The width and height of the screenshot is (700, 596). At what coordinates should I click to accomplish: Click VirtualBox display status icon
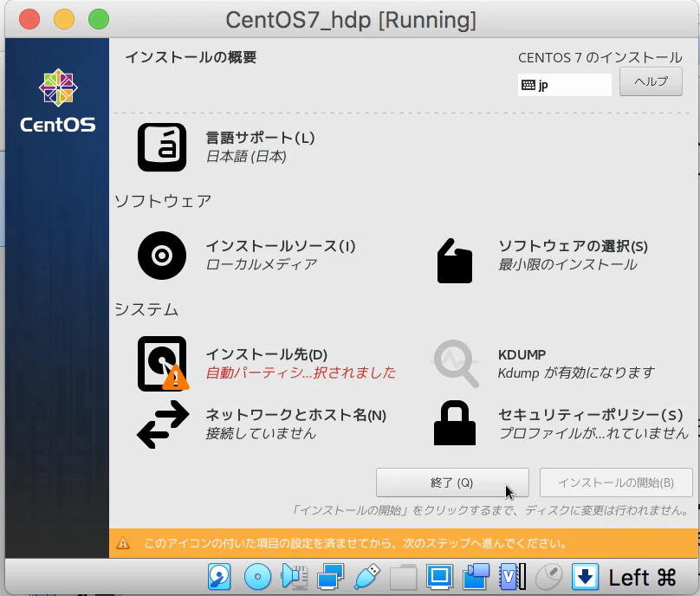(440, 577)
